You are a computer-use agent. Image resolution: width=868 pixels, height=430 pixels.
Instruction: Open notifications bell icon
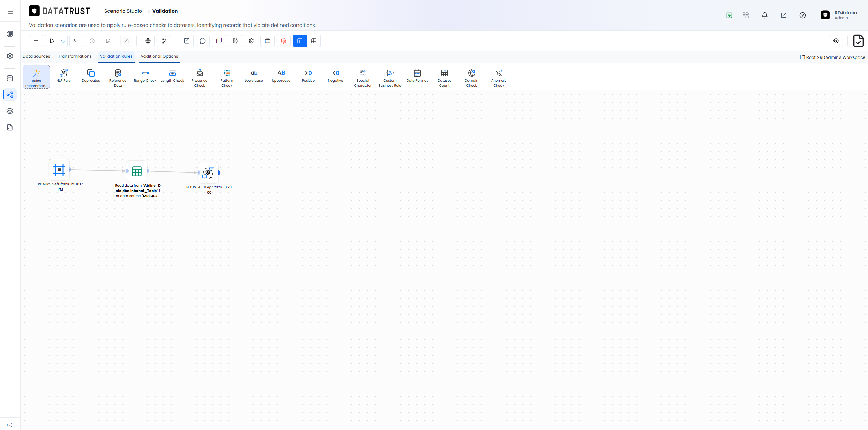(x=765, y=15)
